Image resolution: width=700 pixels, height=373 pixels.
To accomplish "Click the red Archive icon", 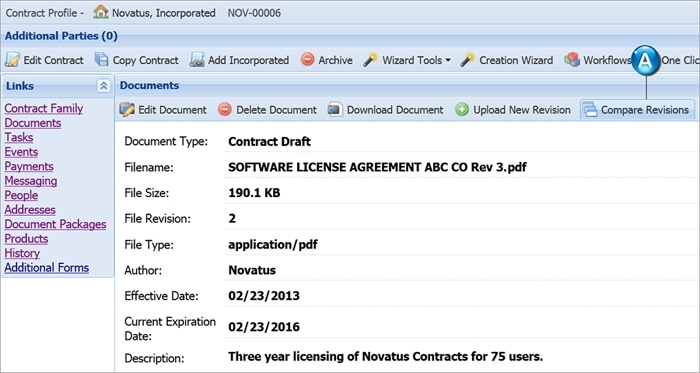I will (307, 59).
